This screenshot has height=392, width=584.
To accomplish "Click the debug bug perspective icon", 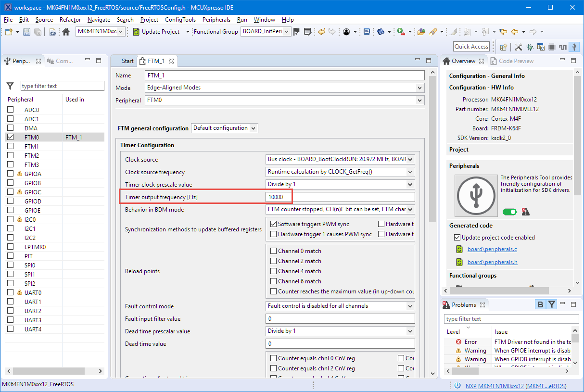I will [x=529, y=47].
